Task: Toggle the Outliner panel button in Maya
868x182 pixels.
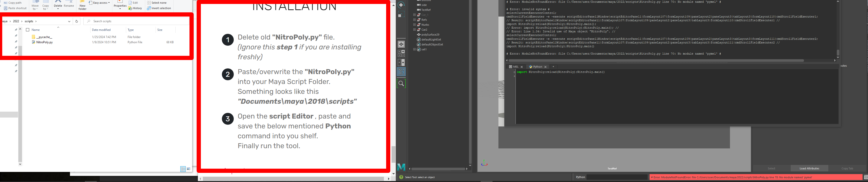Action: click(401, 72)
